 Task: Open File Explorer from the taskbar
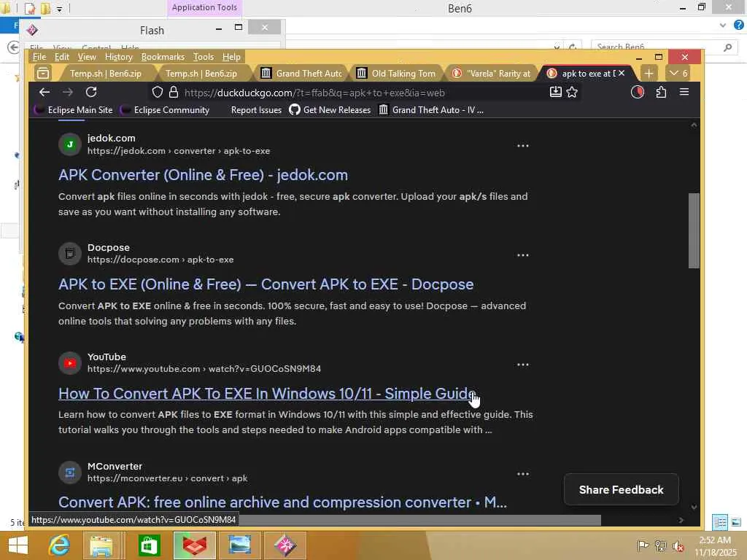(x=102, y=545)
